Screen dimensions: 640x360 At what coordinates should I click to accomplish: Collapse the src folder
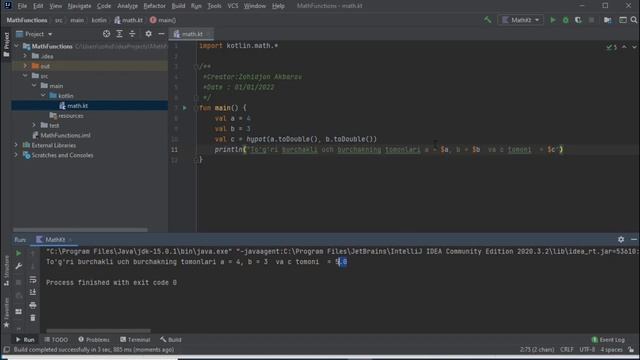coord(25,76)
